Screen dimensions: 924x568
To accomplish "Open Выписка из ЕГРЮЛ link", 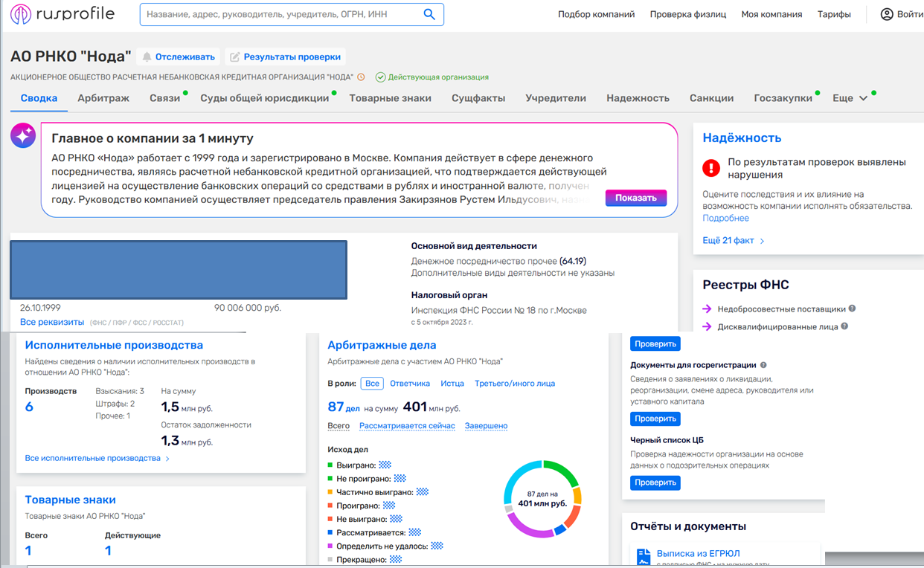I will point(698,553).
